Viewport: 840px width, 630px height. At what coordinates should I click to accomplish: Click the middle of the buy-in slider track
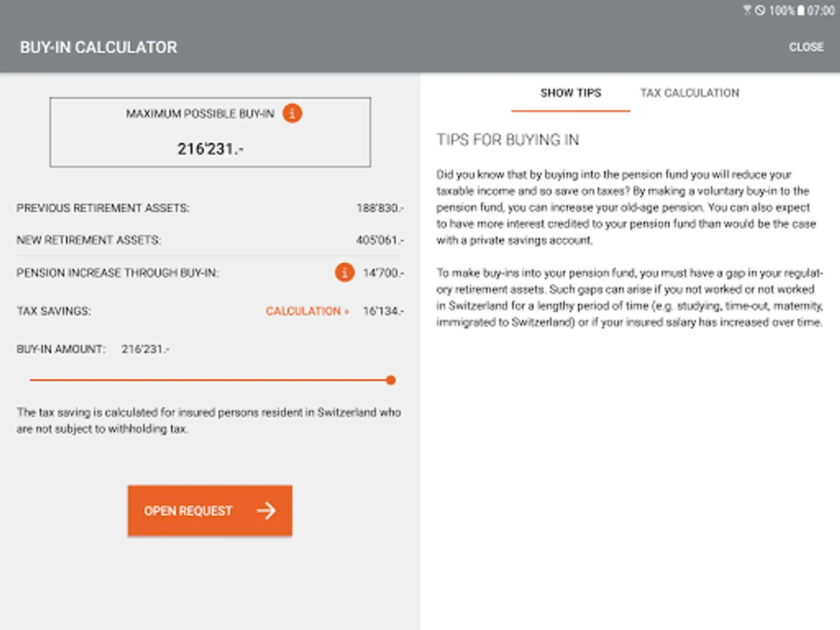tap(210, 380)
